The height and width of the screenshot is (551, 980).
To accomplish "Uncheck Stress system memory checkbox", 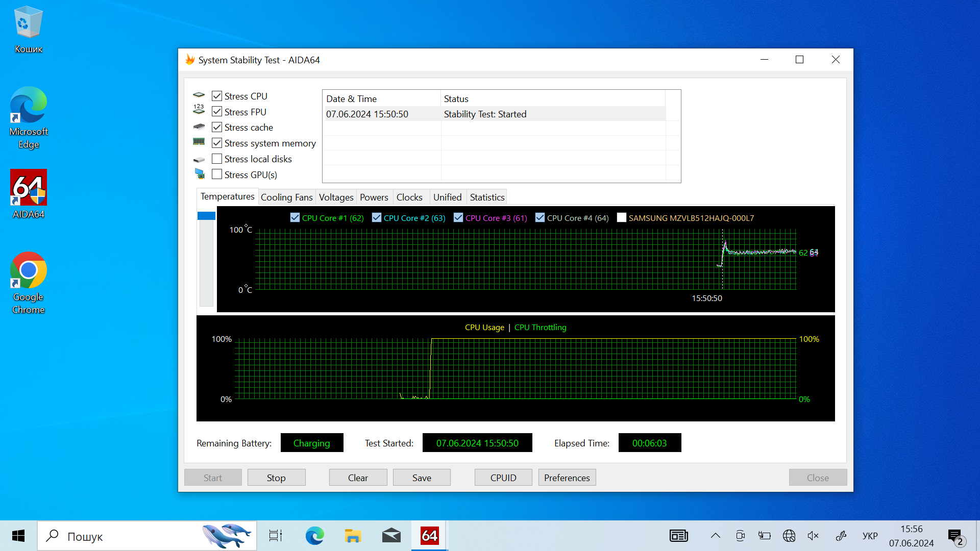I will (217, 143).
